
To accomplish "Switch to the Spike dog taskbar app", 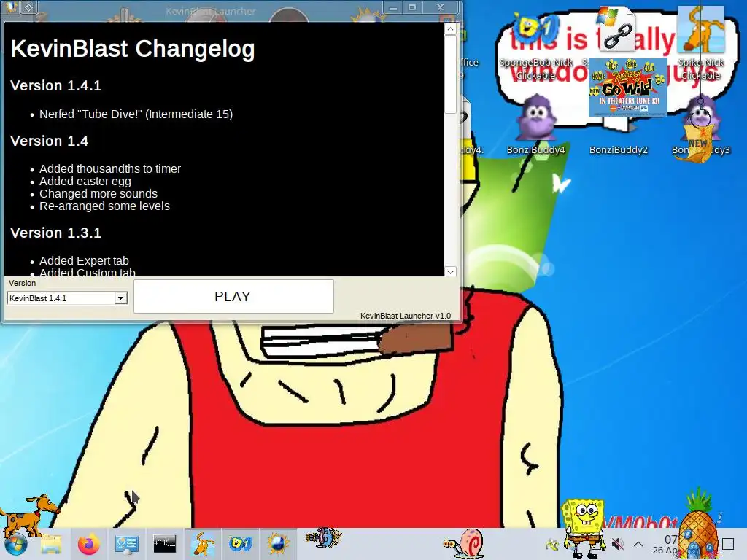I will click(203, 544).
